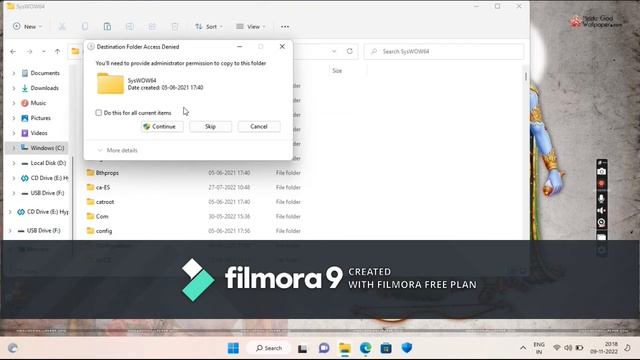This screenshot has height=360, width=640.
Task: Click Continue in the access denied dialog
Action: tap(162, 127)
